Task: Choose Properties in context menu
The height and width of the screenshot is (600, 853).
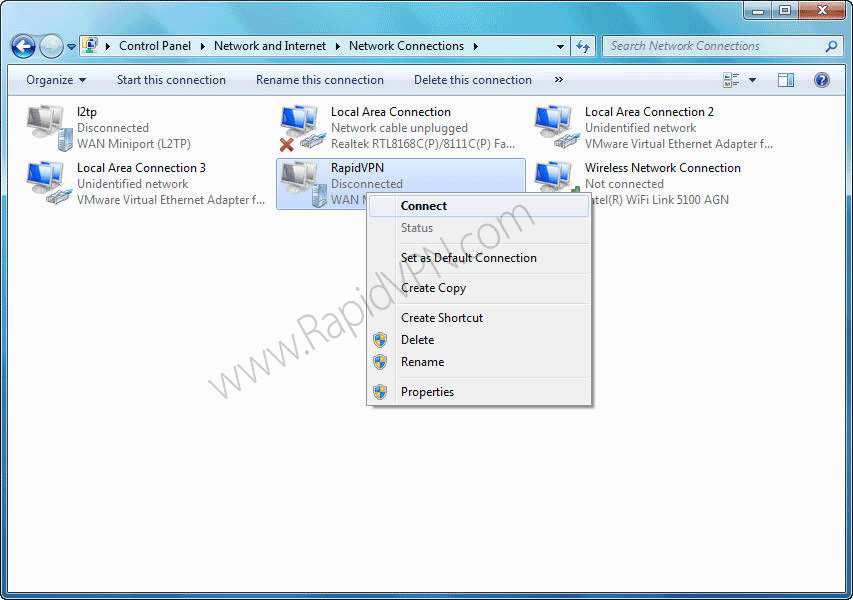Action: coord(479,392)
